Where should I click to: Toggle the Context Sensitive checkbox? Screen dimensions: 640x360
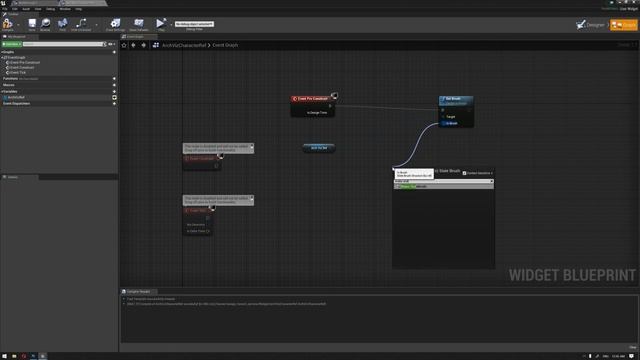464,173
